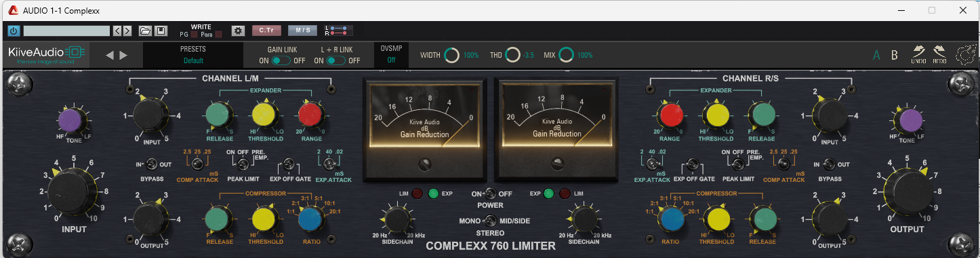The width and height of the screenshot is (980, 258).
Task: Toggle the L + R Link switch
Action: [x=335, y=60]
